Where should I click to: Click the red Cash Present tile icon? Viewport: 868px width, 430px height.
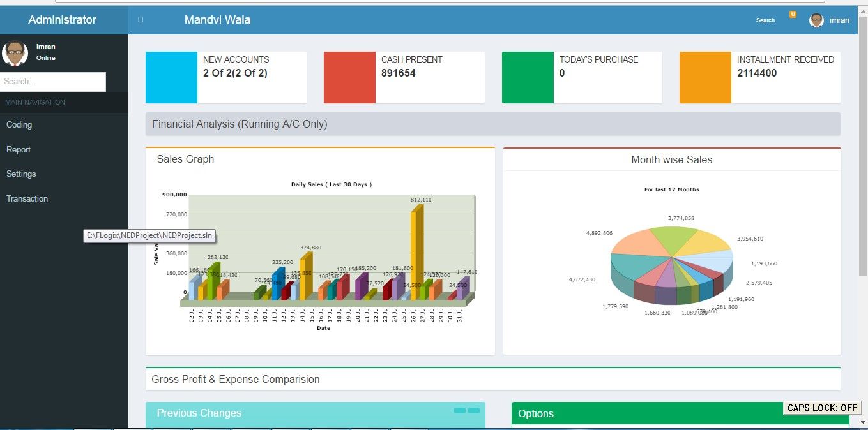click(x=349, y=78)
